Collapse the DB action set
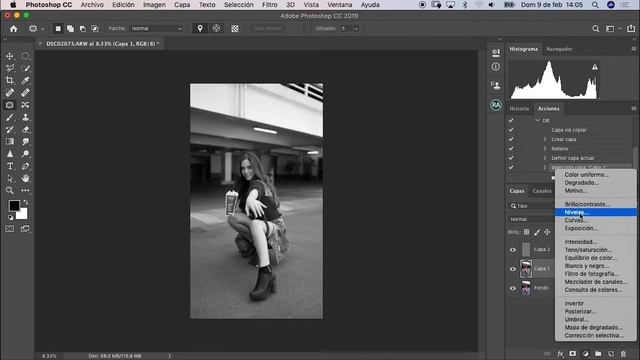 (x=538, y=120)
